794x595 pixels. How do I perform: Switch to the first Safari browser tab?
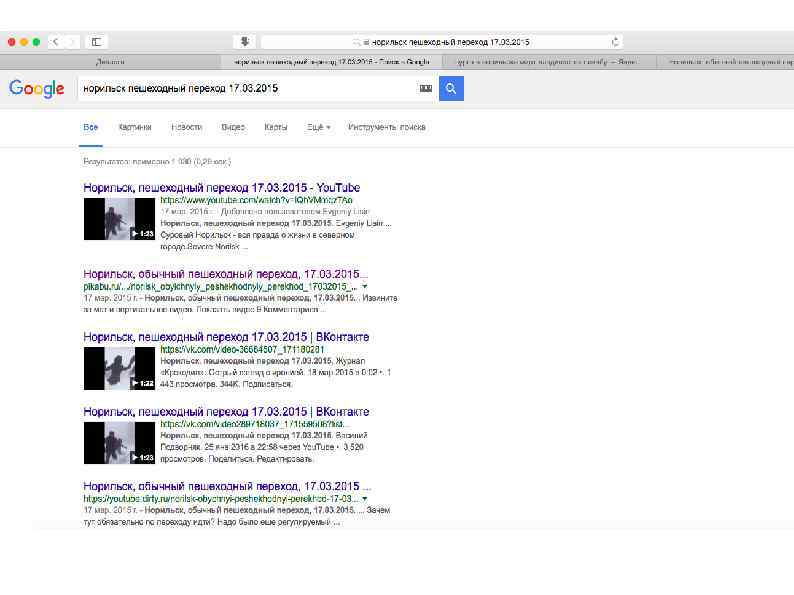[x=110, y=62]
